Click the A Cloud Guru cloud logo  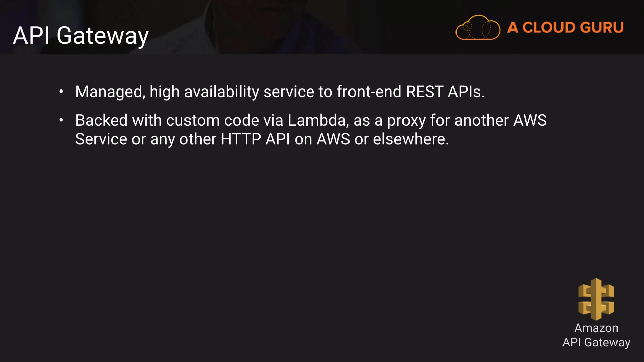pyautogui.click(x=478, y=28)
